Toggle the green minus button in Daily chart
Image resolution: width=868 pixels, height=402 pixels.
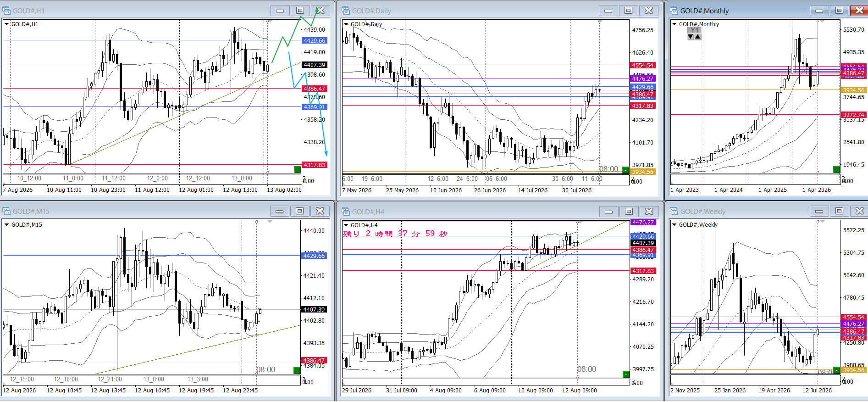pos(625,170)
